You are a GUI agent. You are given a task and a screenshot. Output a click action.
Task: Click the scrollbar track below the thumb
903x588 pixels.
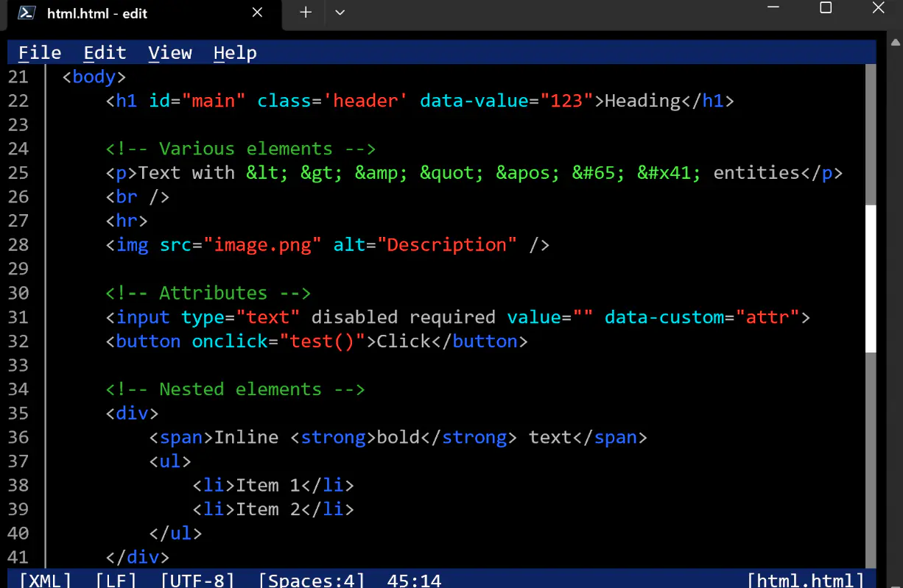[x=871, y=459]
